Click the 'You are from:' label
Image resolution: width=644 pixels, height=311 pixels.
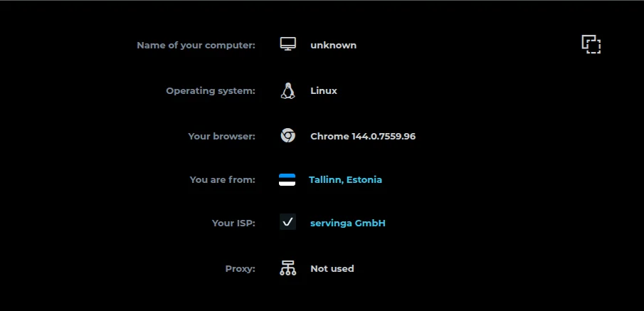[222, 179]
